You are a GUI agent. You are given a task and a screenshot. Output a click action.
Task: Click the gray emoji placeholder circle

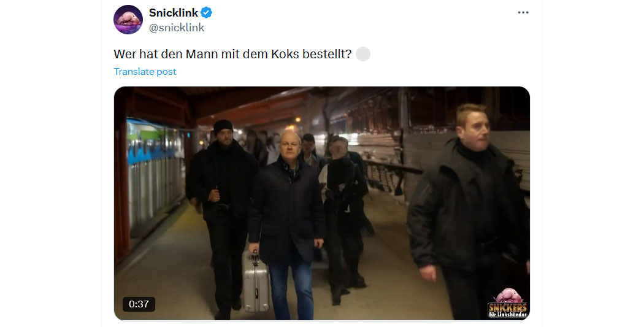[363, 54]
